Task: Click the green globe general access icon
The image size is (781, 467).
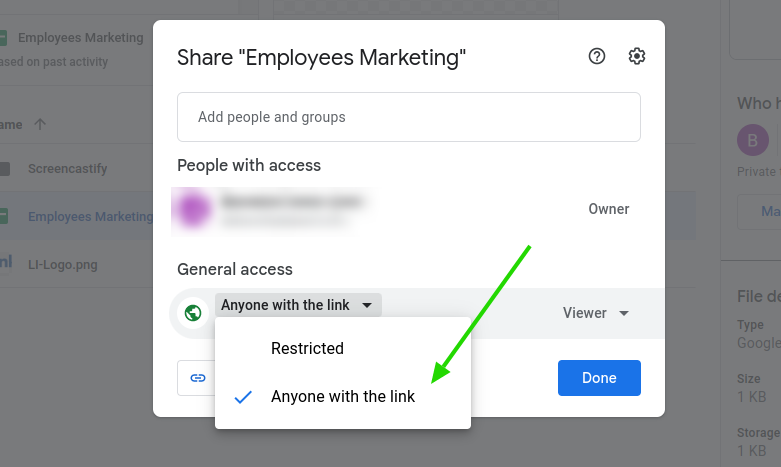Action: [x=191, y=313]
